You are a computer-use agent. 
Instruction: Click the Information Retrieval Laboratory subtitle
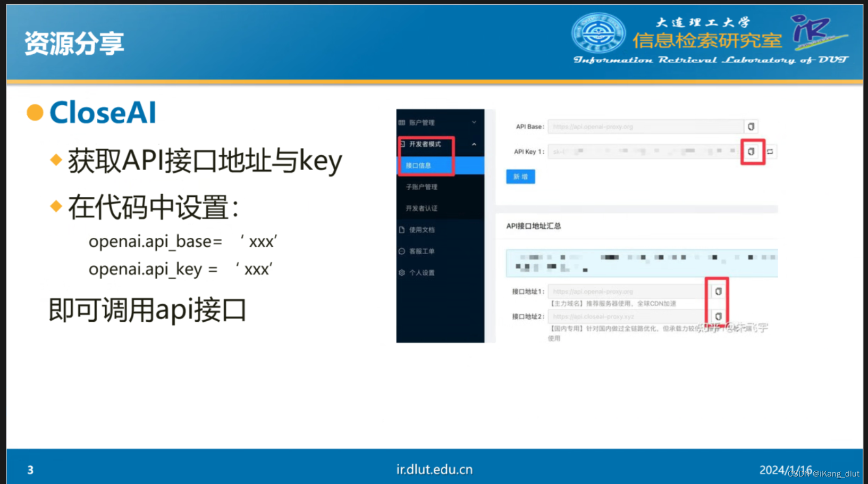pyautogui.click(x=711, y=60)
